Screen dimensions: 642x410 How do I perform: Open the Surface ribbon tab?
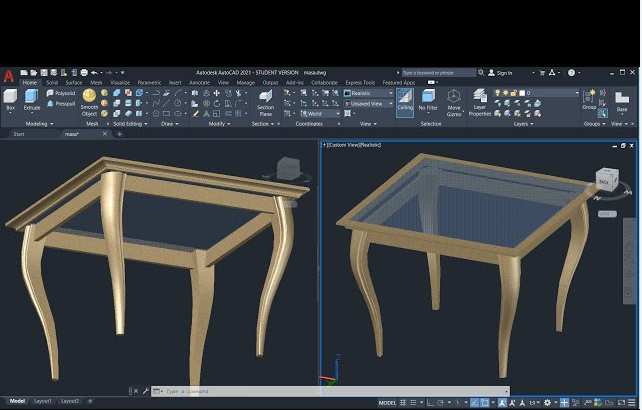[x=74, y=83]
